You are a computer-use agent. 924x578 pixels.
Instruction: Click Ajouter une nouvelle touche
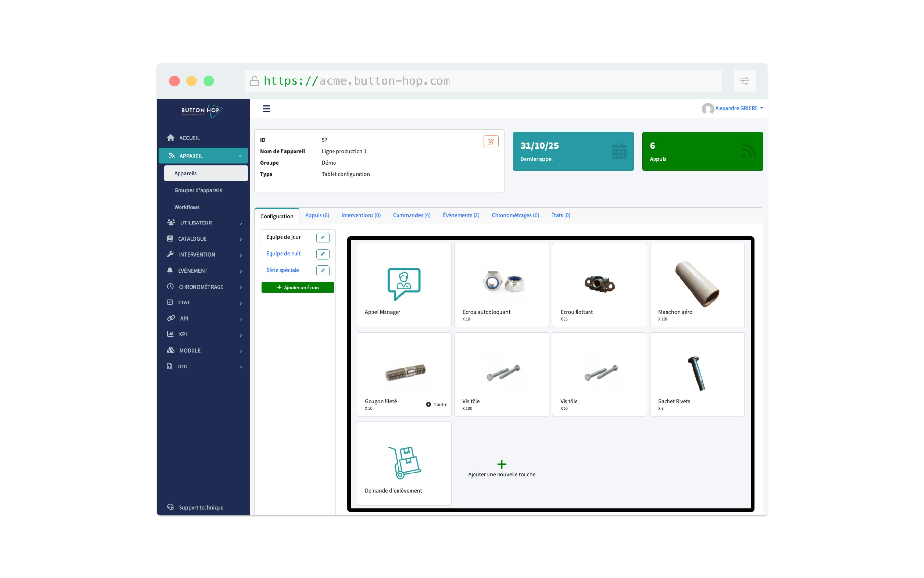pos(501,467)
